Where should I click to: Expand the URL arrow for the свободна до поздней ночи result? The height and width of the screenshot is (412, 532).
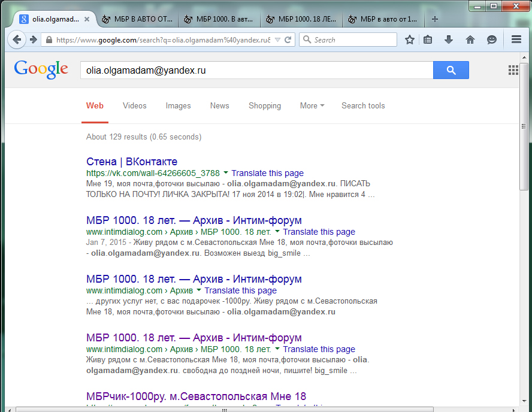(277, 349)
